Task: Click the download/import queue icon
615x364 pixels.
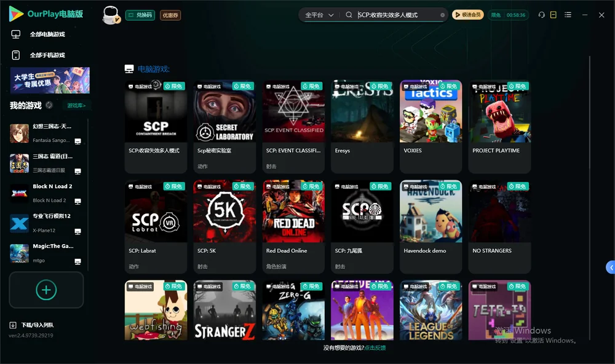Action: coord(13,325)
